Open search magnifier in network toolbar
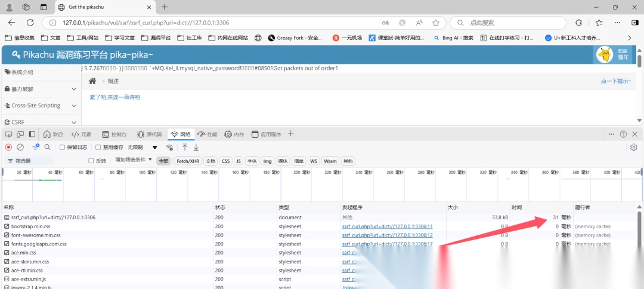Image resolution: width=644 pixels, height=289 pixels. click(x=47, y=147)
